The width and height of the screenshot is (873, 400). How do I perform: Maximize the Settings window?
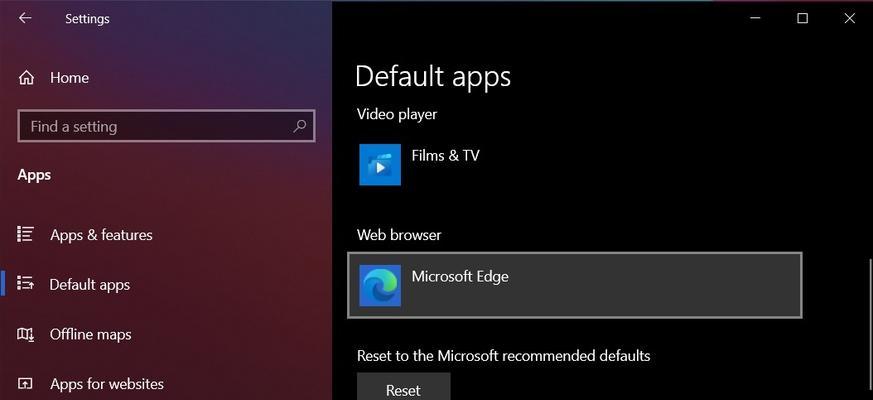(802, 18)
